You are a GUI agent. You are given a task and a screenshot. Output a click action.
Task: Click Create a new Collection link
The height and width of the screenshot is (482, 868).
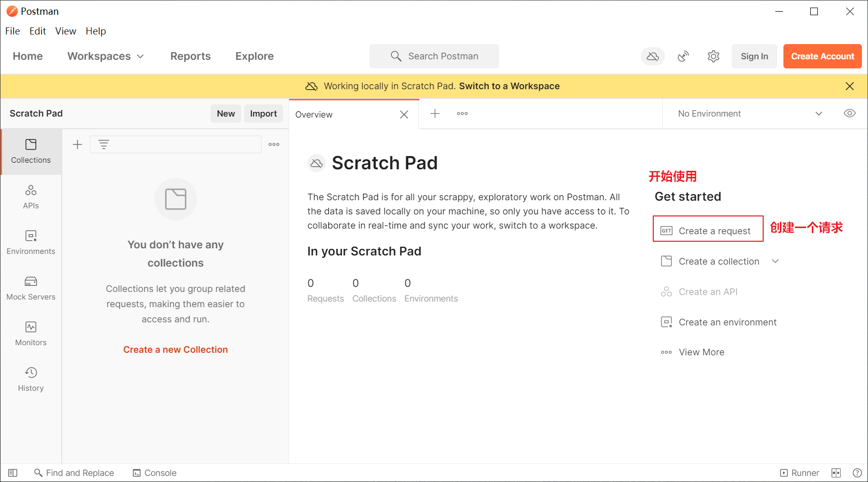click(175, 350)
